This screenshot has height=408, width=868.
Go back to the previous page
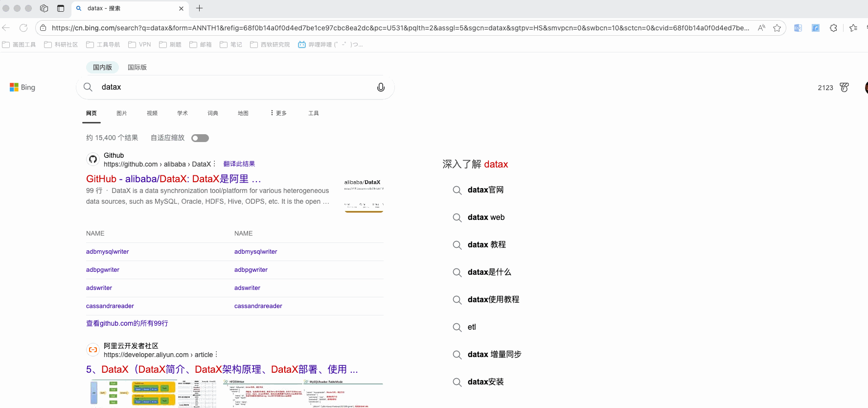6,28
